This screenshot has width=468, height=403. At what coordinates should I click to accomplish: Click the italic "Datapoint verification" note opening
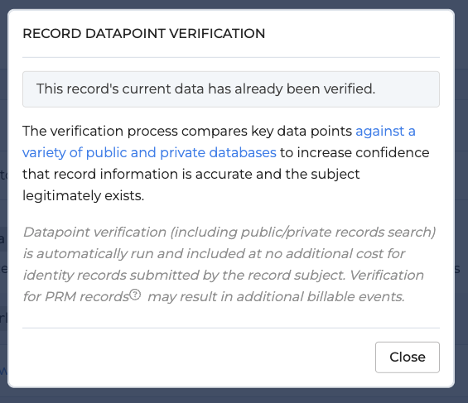[95, 232]
